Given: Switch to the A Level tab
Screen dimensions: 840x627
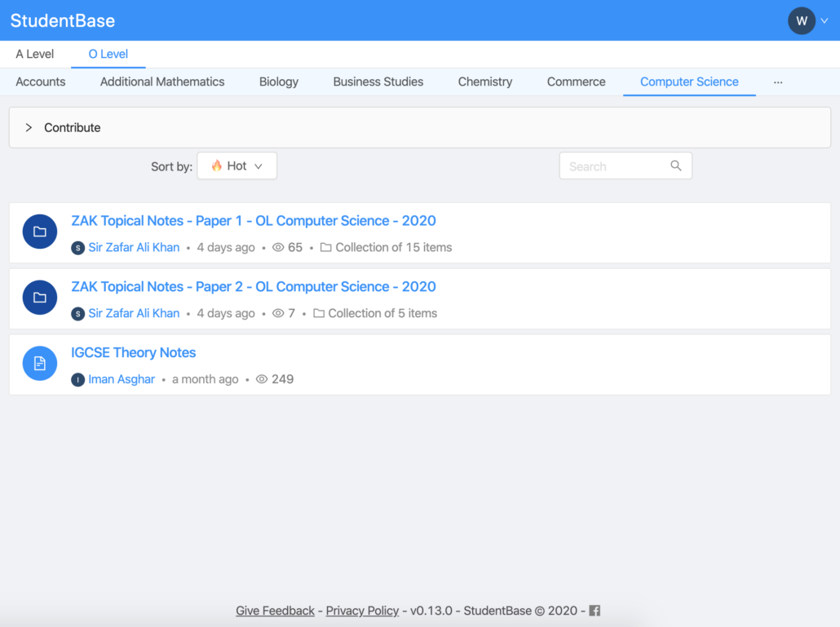Looking at the screenshot, I should [x=35, y=55].
